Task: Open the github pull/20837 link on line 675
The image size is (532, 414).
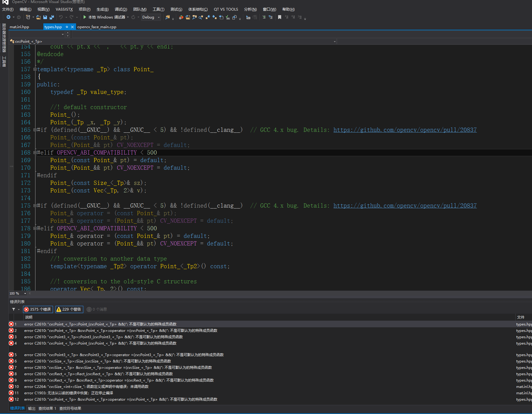Action: point(405,206)
